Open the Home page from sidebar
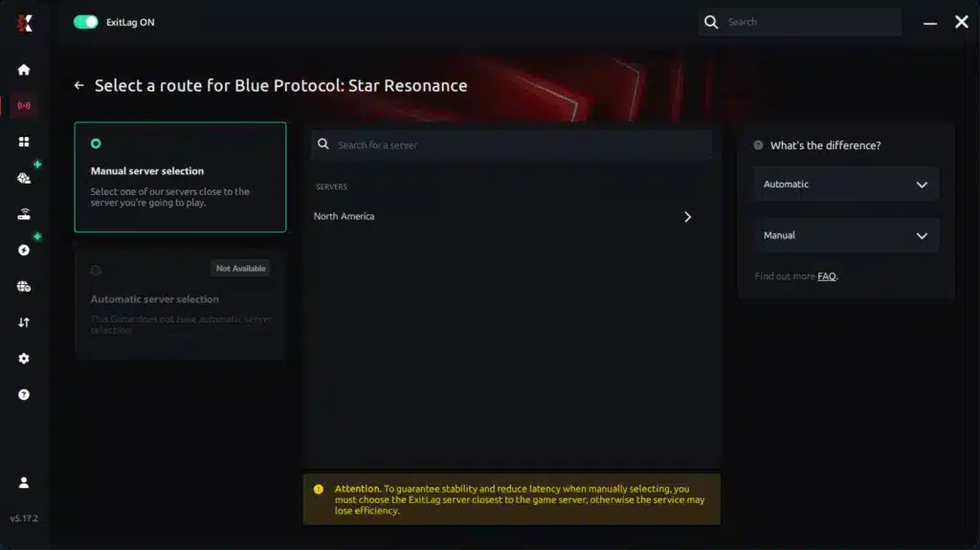The height and width of the screenshot is (550, 980). coord(24,70)
